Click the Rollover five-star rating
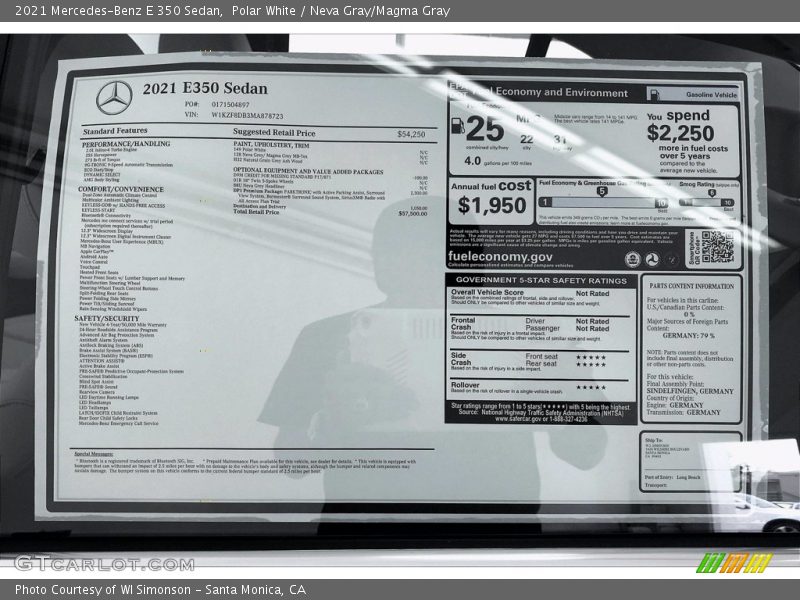The image size is (800, 600). pyautogui.click(x=591, y=388)
